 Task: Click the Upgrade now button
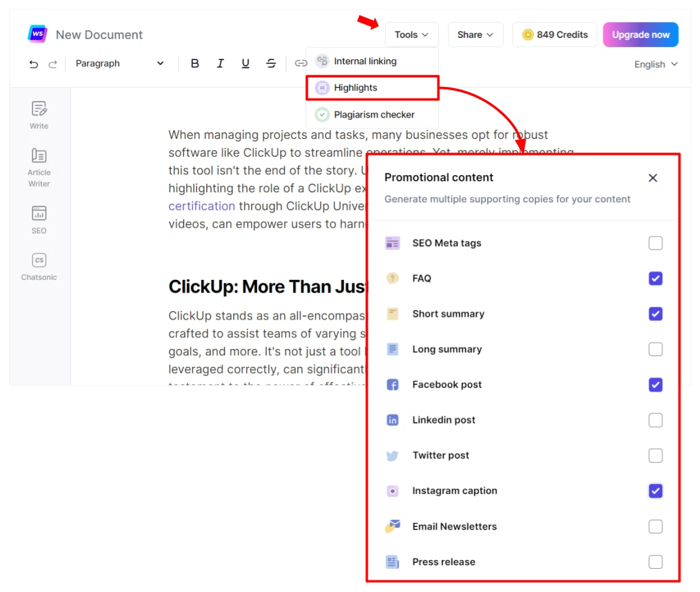point(641,34)
